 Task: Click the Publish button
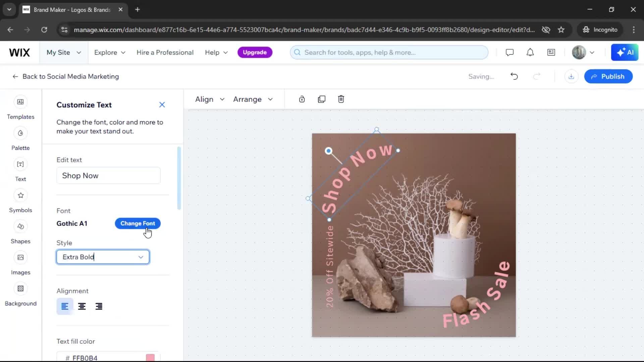click(x=608, y=76)
